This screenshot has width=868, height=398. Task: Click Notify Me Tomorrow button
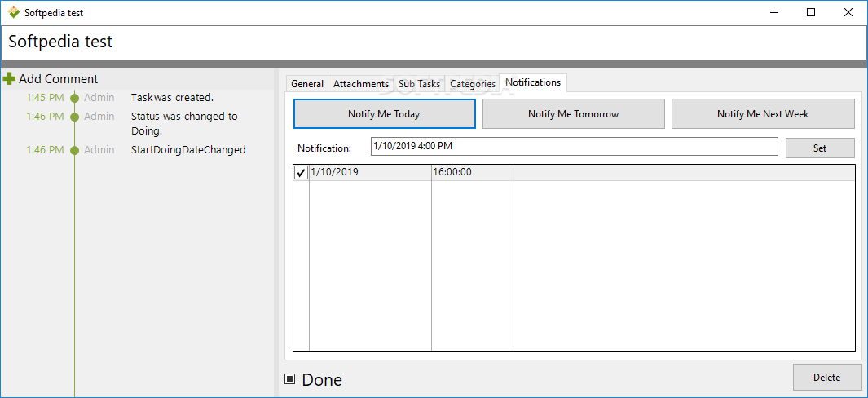click(574, 114)
